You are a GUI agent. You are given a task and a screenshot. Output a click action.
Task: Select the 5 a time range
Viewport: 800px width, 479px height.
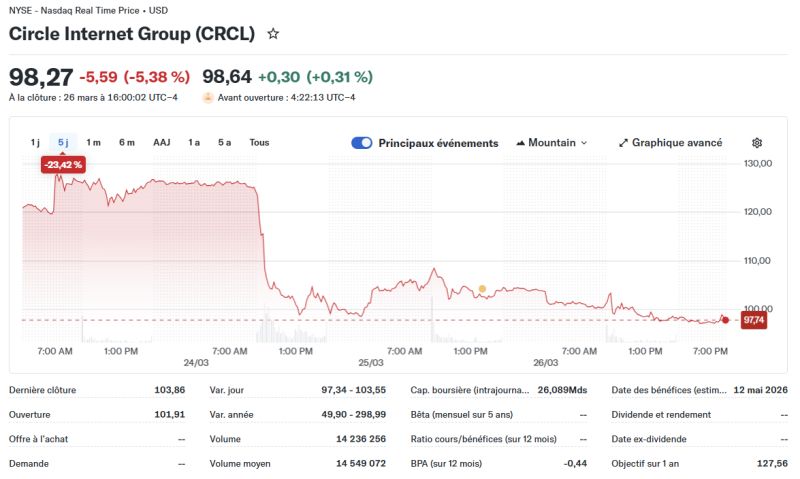point(224,142)
